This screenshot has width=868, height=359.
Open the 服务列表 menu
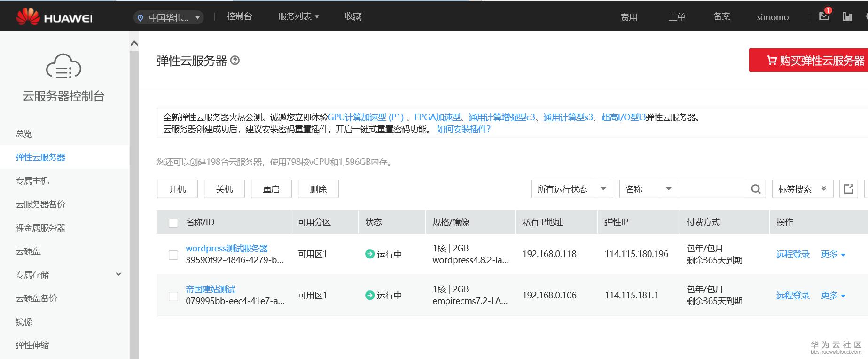tap(298, 16)
